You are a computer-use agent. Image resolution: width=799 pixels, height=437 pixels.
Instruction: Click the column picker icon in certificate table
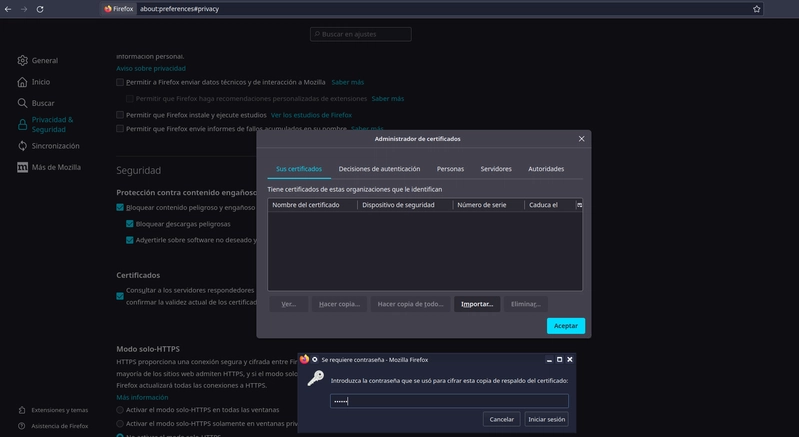pyautogui.click(x=579, y=205)
